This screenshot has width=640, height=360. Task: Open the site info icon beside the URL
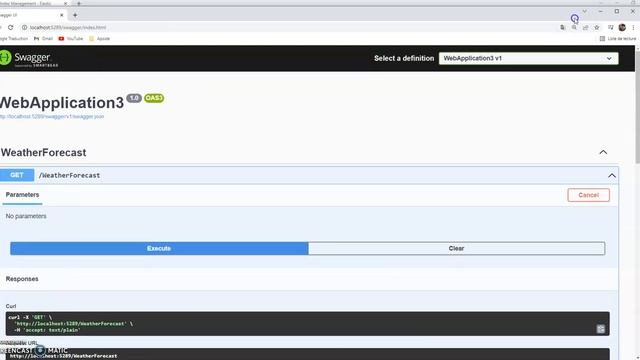click(x=24, y=27)
